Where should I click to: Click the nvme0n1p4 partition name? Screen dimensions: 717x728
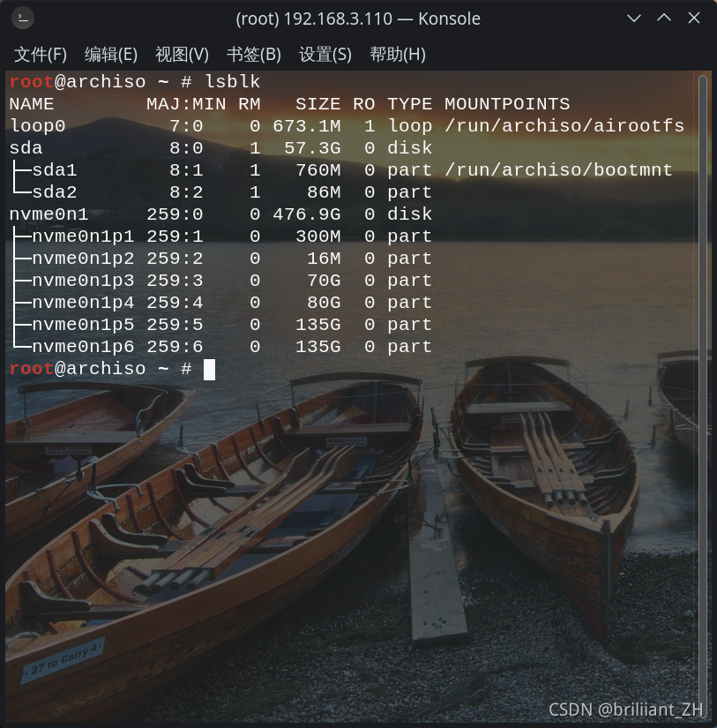click(83, 303)
